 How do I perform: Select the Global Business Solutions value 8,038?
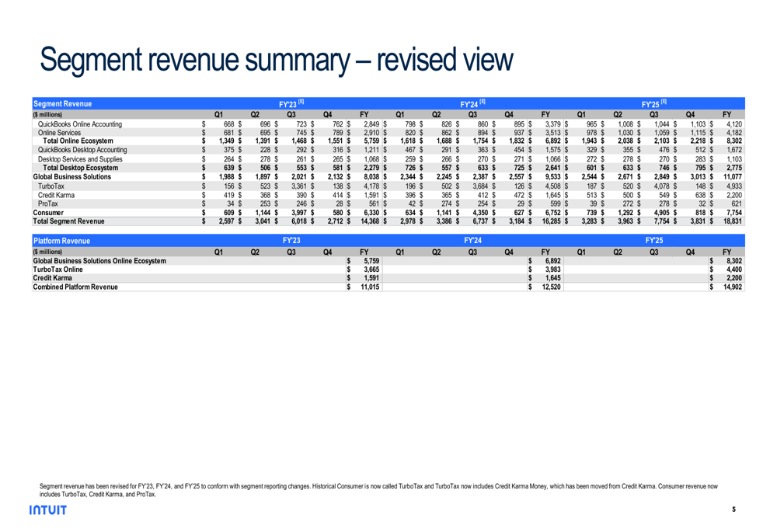(x=371, y=177)
